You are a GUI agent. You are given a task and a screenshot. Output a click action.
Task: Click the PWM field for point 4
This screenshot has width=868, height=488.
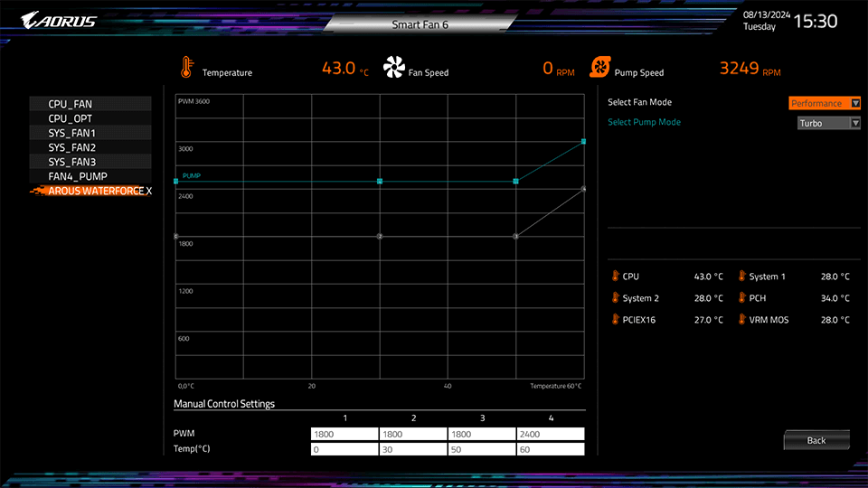coord(550,434)
